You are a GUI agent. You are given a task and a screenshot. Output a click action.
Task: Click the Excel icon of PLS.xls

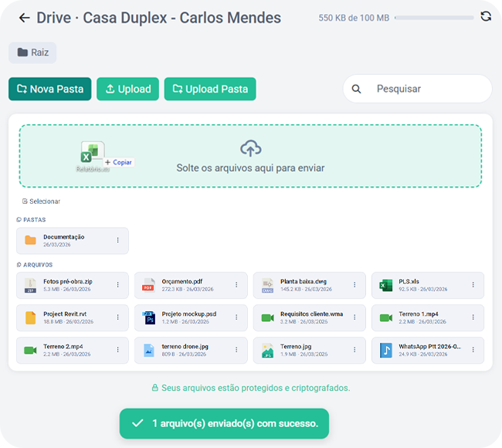(x=386, y=285)
